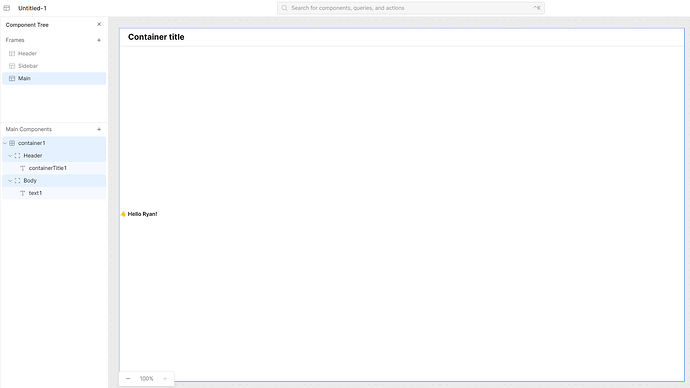
Task: Click the app layout icon beside Untitled-1
Action: tap(7, 8)
